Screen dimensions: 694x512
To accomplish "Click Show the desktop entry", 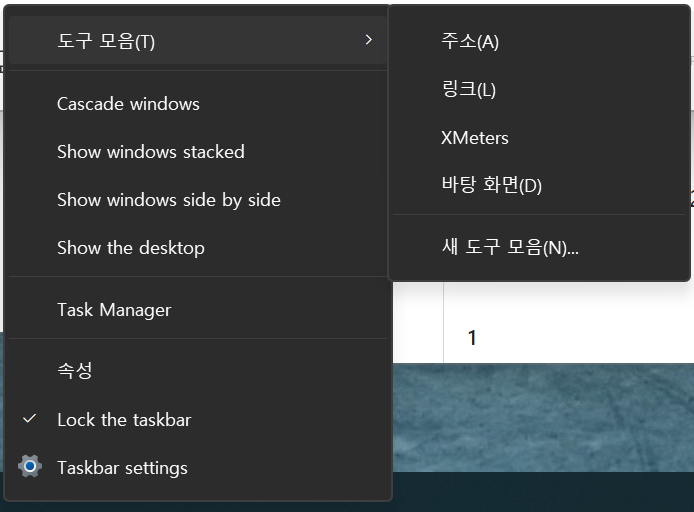I will (197, 247).
